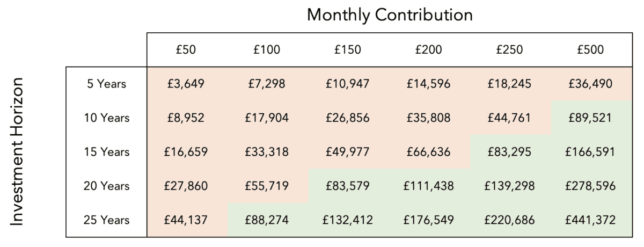Viewport: 644px width, 247px height.
Task: Select the 20 Years row label
Action: 107,186
